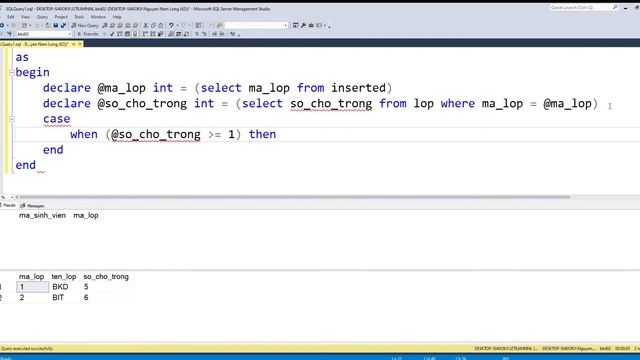The height and width of the screenshot is (360, 640).
Task: Click '@ma_lop' at end of second declare
Action: [x=567, y=104]
